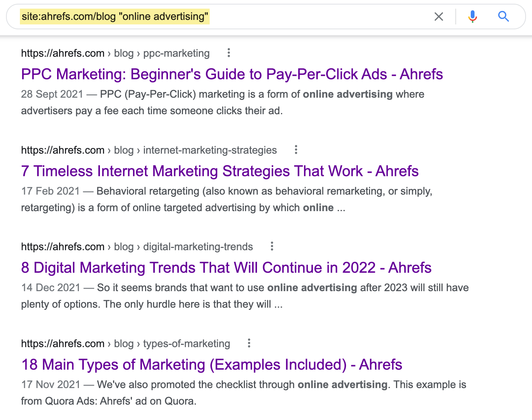Click the PPC result snippet text
The image size is (532, 420).
pyautogui.click(x=222, y=102)
